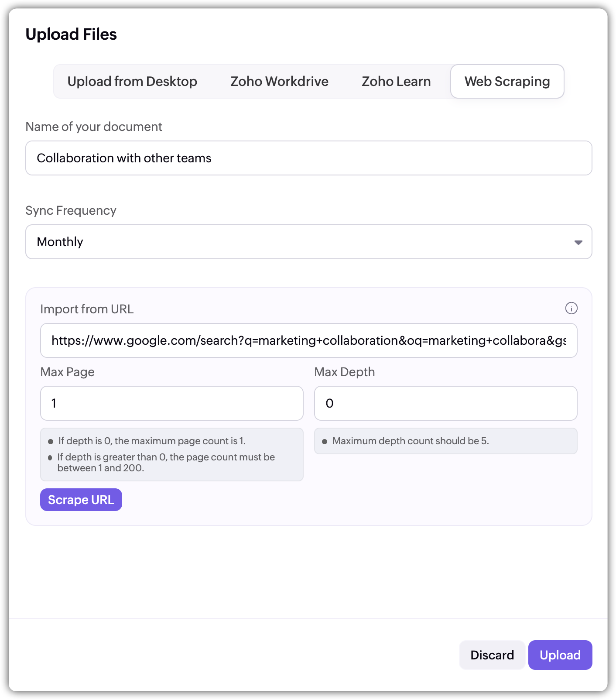The image size is (616, 700).
Task: Select the Zoho Learn tab
Action: [x=396, y=82]
